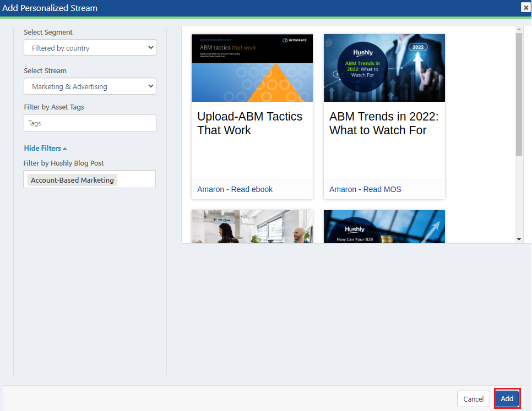Click the Select Stream label
The height and width of the screenshot is (411, 532).
pyautogui.click(x=45, y=71)
